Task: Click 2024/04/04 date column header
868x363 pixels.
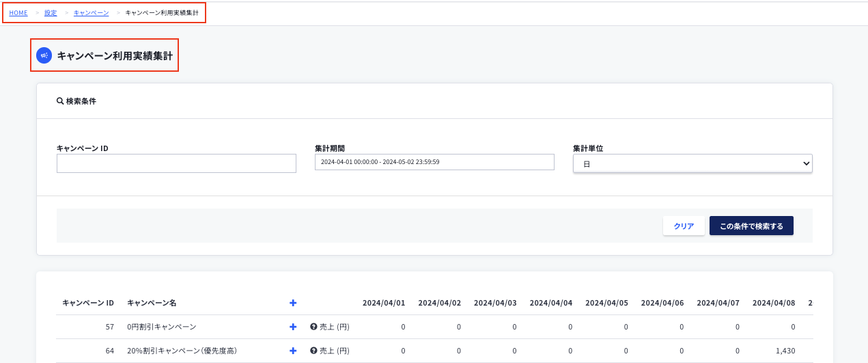Action: 551,303
